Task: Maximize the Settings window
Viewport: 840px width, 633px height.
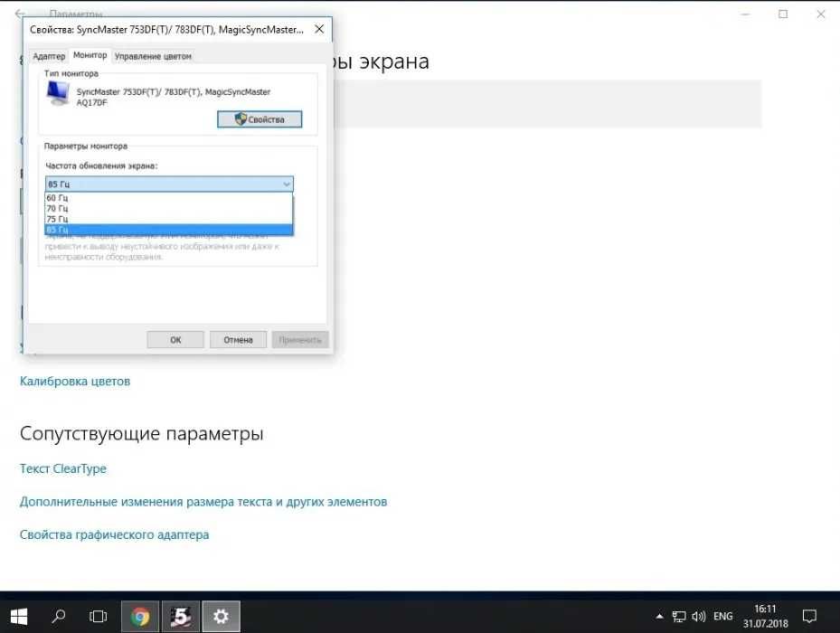Action: click(783, 14)
